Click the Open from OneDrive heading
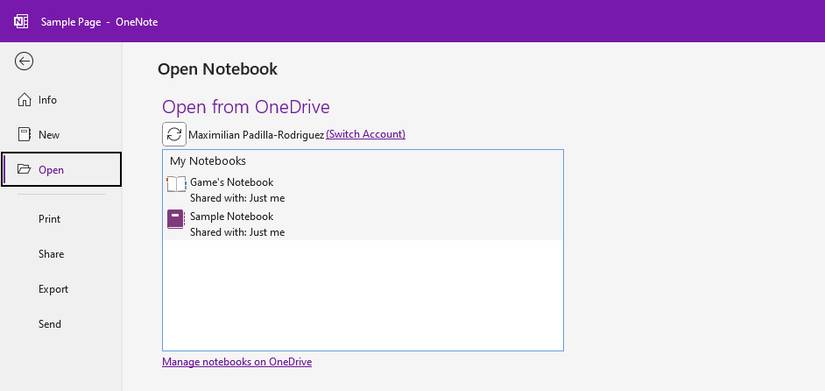 246,107
